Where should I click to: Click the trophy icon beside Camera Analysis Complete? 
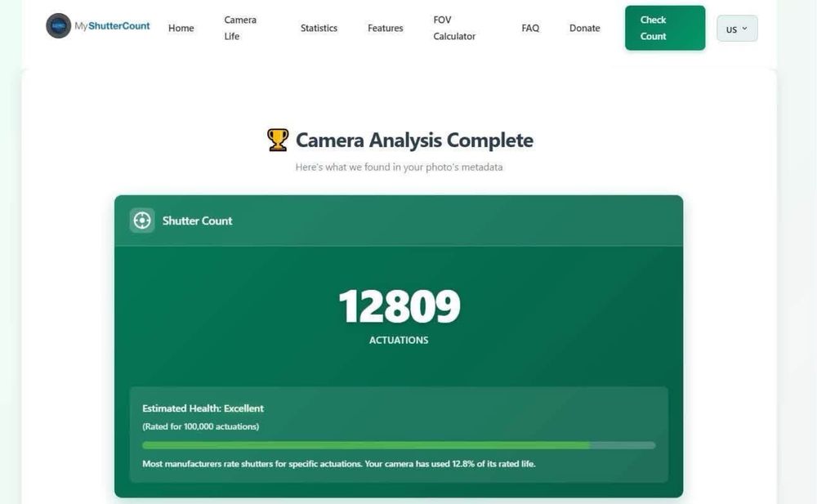pos(278,140)
